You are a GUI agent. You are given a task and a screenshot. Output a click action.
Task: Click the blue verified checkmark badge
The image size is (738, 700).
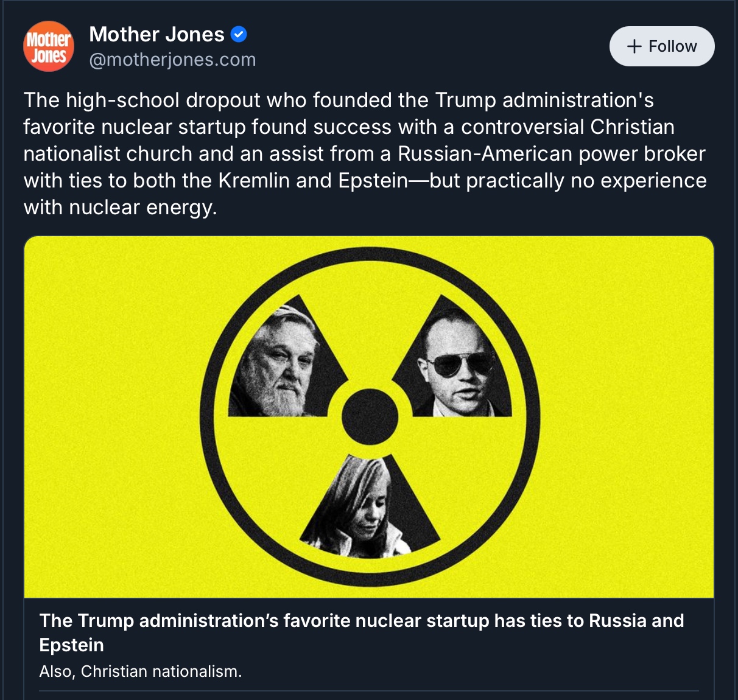(239, 35)
